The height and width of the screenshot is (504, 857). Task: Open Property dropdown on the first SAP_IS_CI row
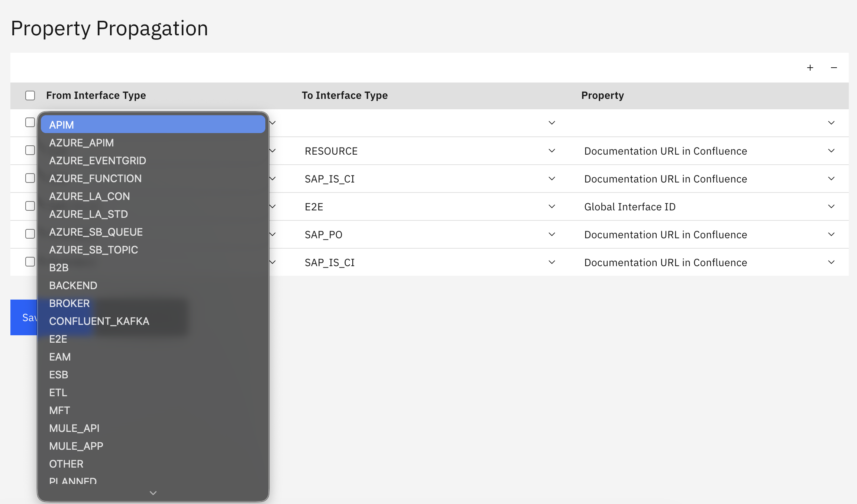[x=709, y=178]
